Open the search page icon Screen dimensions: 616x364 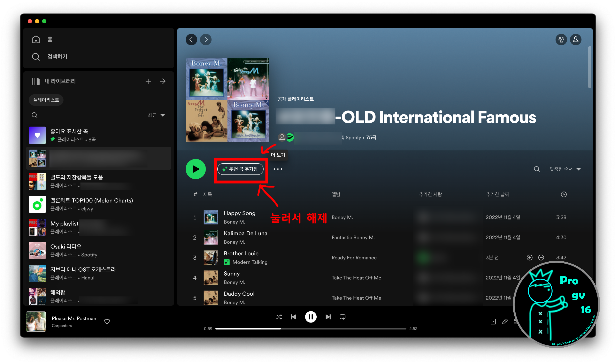point(36,57)
